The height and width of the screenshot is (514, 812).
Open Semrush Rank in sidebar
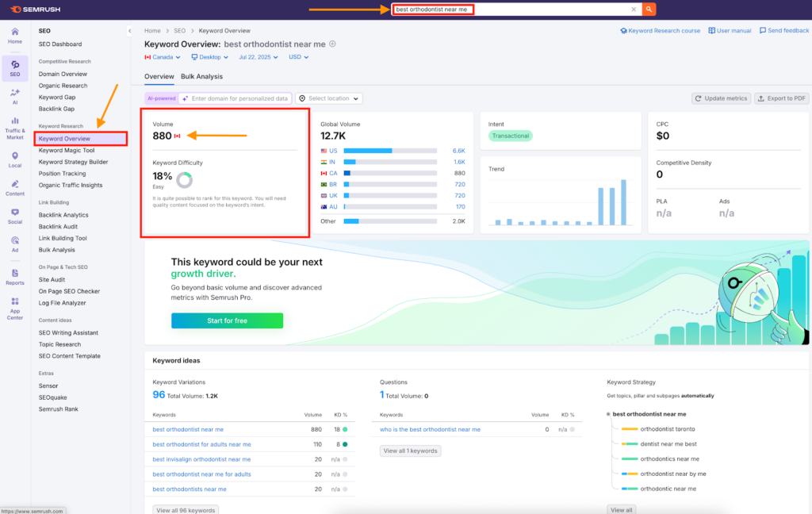[58, 409]
